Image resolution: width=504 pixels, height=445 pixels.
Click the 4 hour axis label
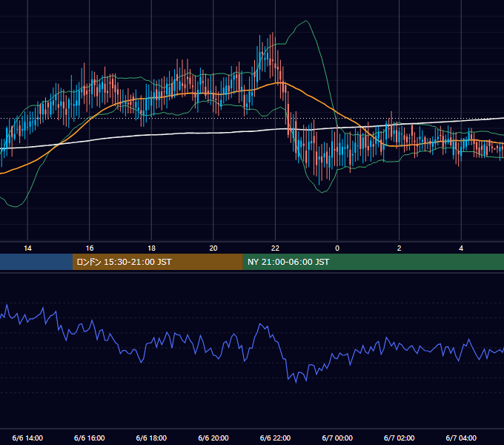[x=461, y=248]
